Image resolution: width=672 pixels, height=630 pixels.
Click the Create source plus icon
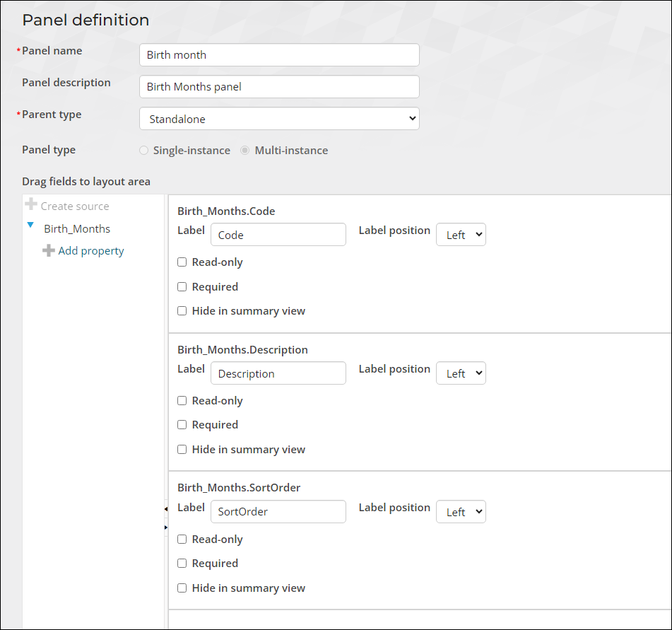pos(31,204)
